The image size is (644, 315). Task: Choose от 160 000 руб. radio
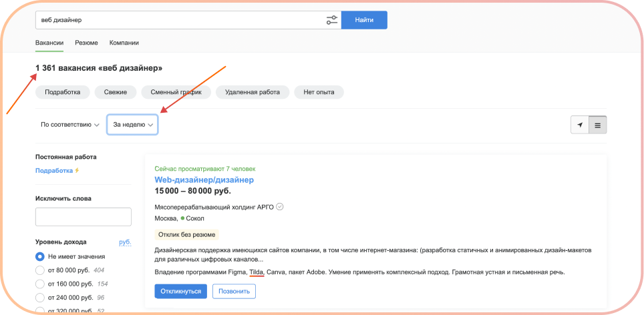pyautogui.click(x=40, y=284)
